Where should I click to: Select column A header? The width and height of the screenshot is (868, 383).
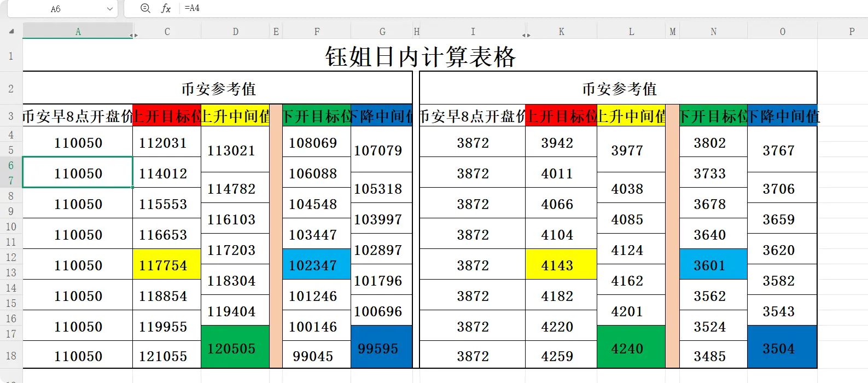coord(78,32)
